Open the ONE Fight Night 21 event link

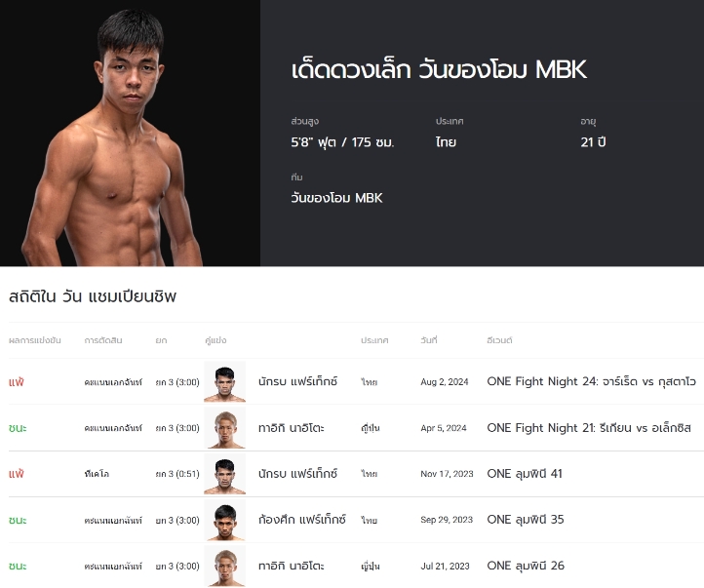tap(589, 428)
